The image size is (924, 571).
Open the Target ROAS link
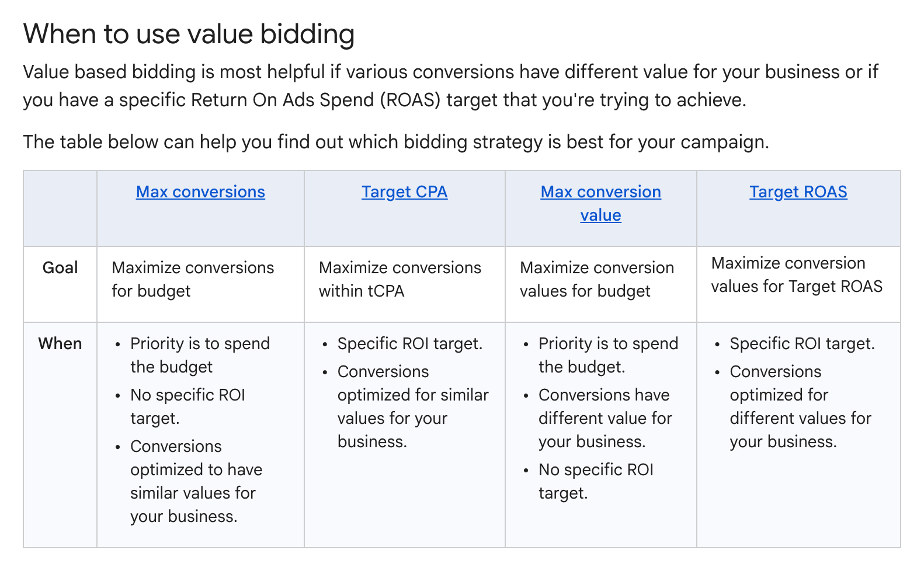(798, 192)
